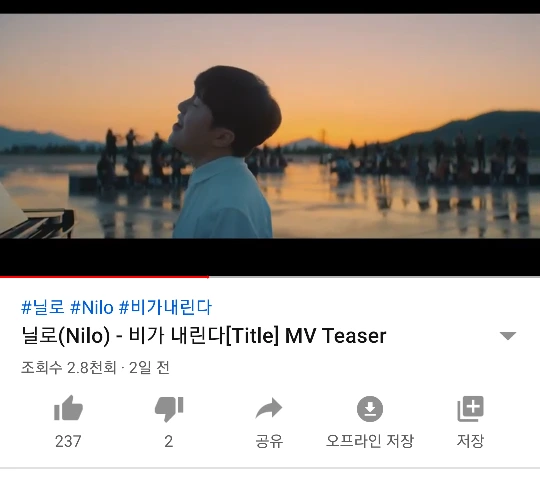This screenshot has height=480, width=540.
Task: Tap the 오프라인 저장 label
Action: point(370,441)
